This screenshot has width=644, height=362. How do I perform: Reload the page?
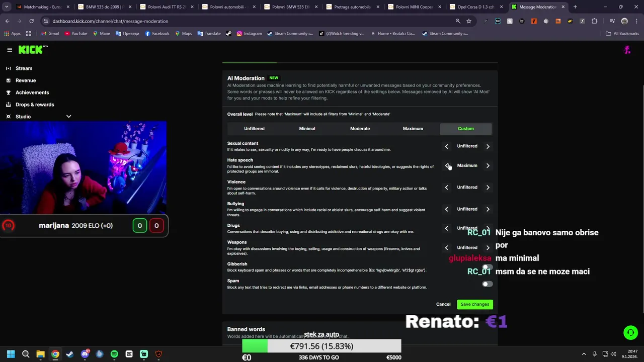coord(31,21)
